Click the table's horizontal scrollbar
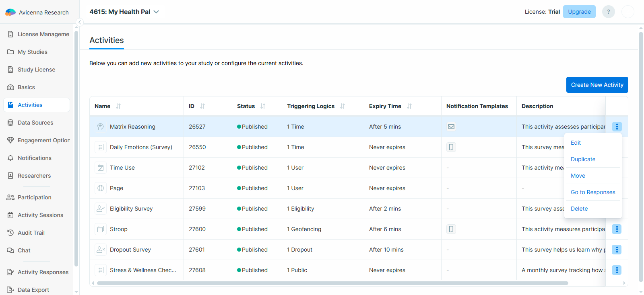 click(x=332, y=283)
